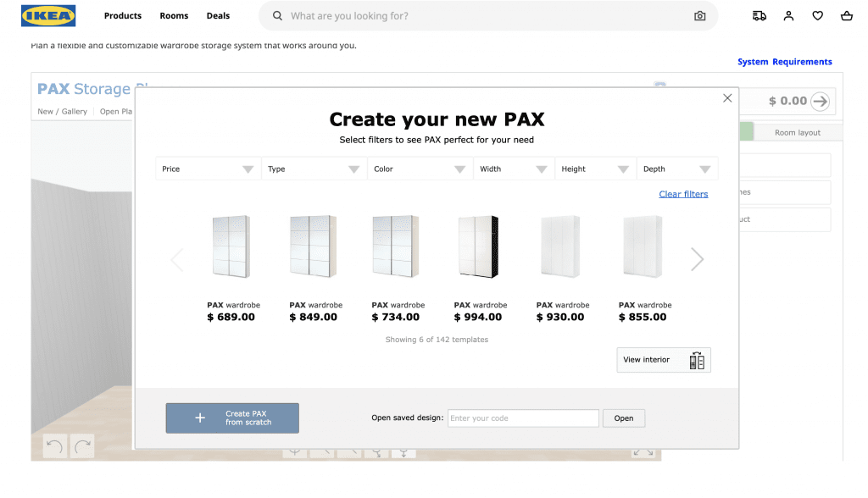
Task: Click Create PAX from scratch button
Action: 232,418
